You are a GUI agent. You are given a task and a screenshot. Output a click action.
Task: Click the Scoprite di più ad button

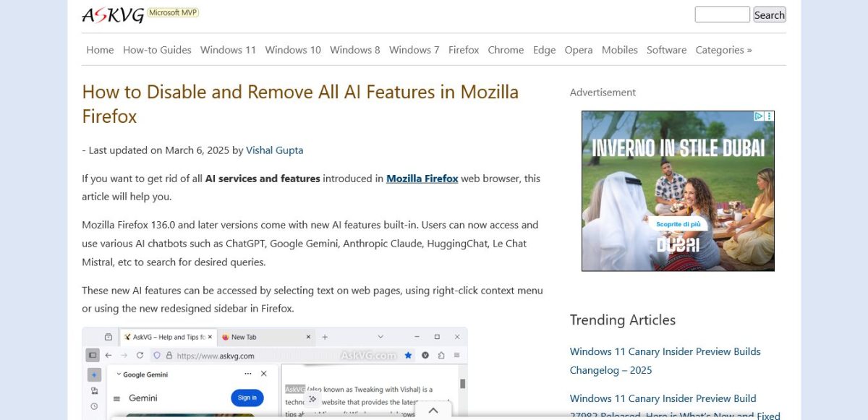tap(678, 225)
